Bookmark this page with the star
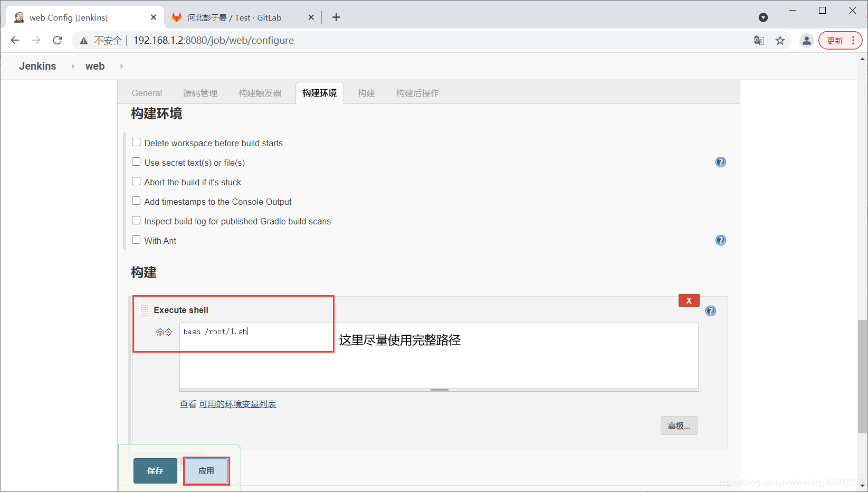Image resolution: width=868 pixels, height=492 pixels. [780, 41]
